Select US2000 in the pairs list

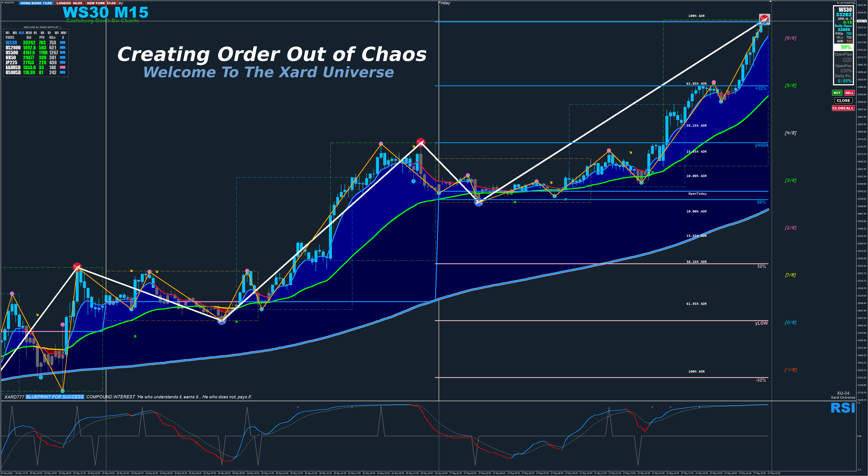pyautogui.click(x=13, y=48)
